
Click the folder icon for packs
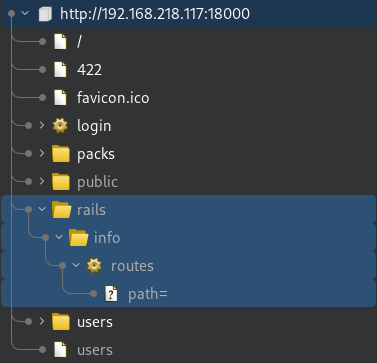click(x=61, y=154)
